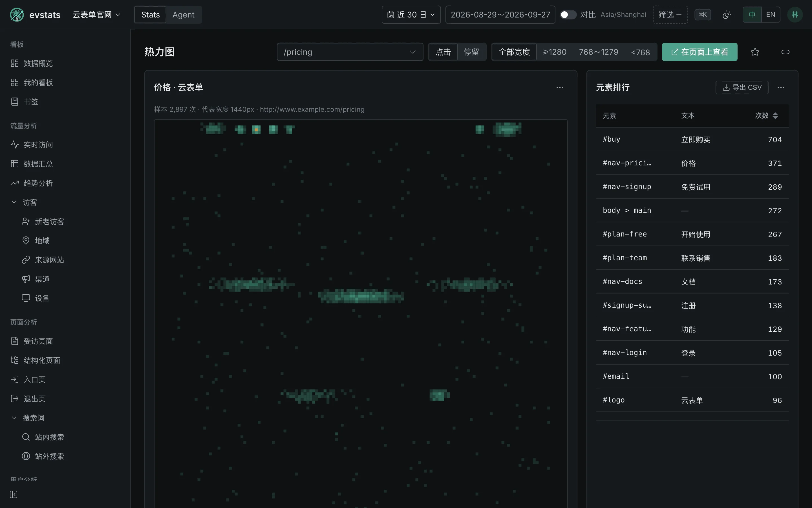Switch to the Stats tab
812x508 pixels.
[150, 15]
